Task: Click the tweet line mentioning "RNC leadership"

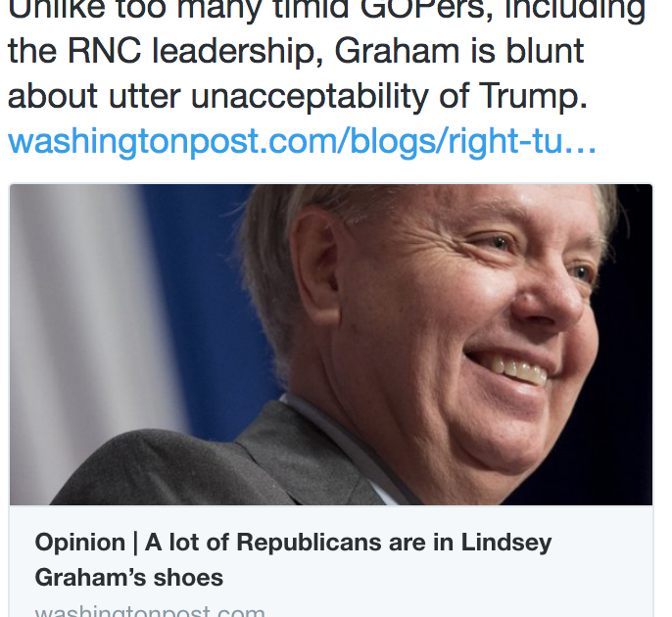Action: click(x=296, y=51)
